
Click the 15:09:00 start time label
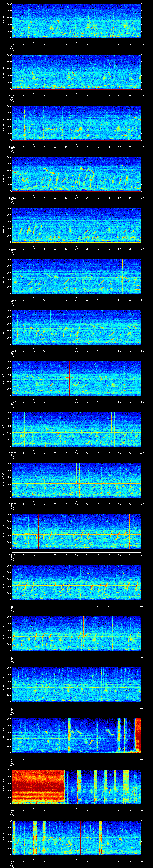(12, 453)
